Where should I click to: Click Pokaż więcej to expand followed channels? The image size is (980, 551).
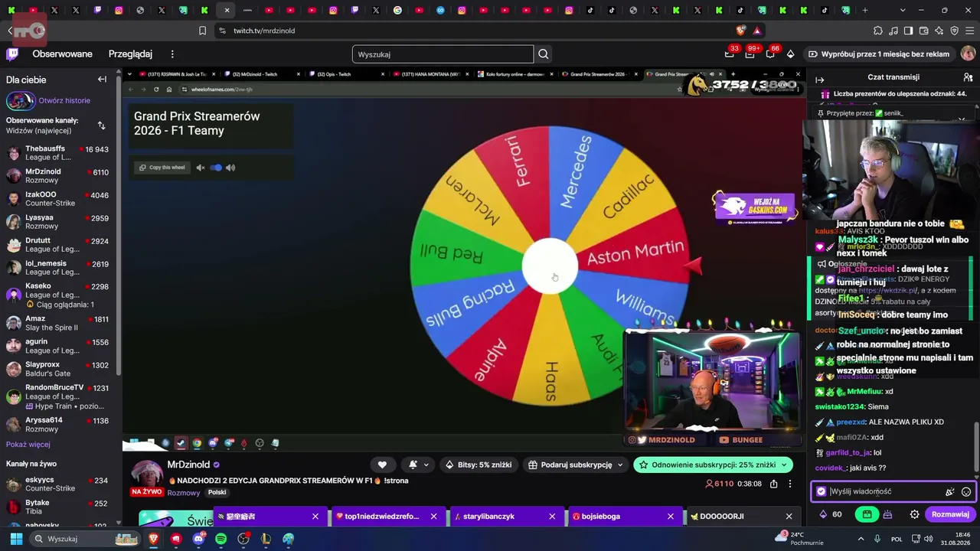pos(28,445)
